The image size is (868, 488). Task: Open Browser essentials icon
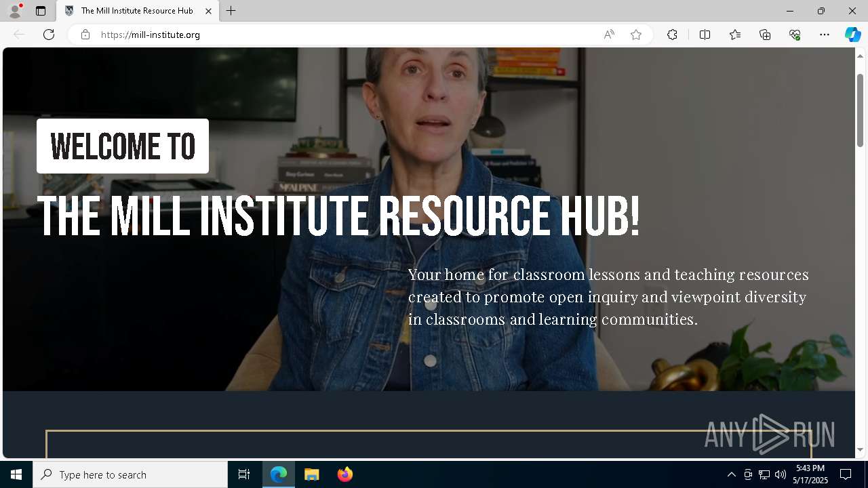795,35
